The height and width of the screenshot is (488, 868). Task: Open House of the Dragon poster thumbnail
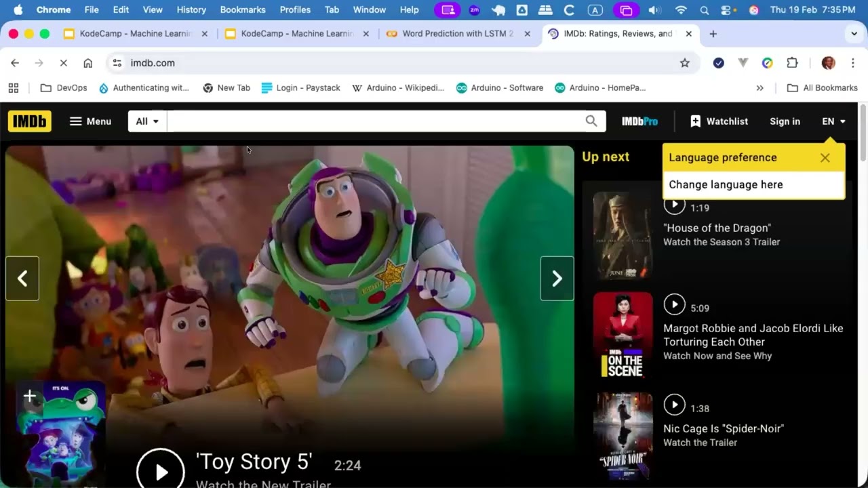(x=623, y=235)
